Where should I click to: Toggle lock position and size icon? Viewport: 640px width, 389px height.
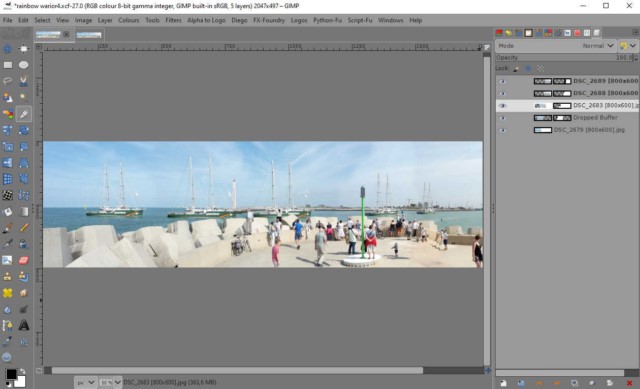coord(528,69)
